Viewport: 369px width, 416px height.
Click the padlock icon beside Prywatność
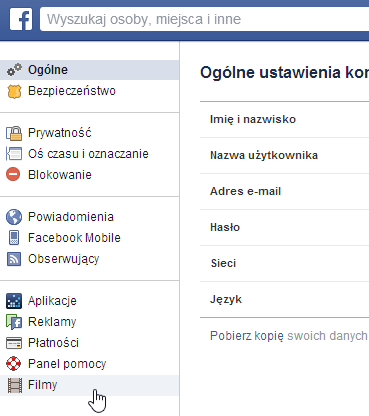pyautogui.click(x=14, y=133)
